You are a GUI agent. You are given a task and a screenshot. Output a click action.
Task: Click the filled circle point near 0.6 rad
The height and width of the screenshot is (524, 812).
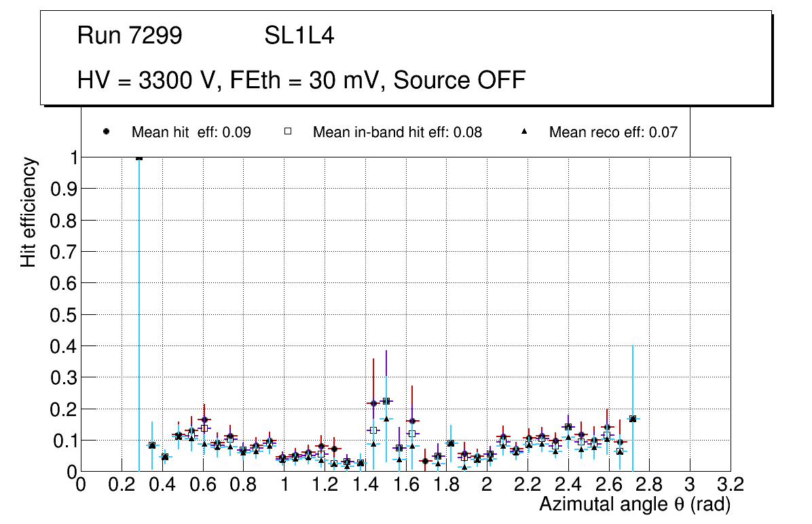[x=204, y=419]
